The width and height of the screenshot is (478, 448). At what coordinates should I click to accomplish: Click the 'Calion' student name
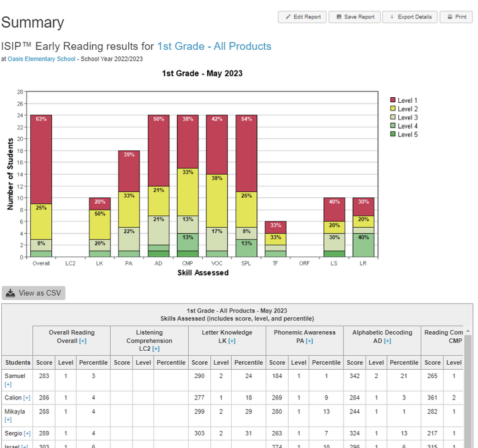(x=13, y=398)
